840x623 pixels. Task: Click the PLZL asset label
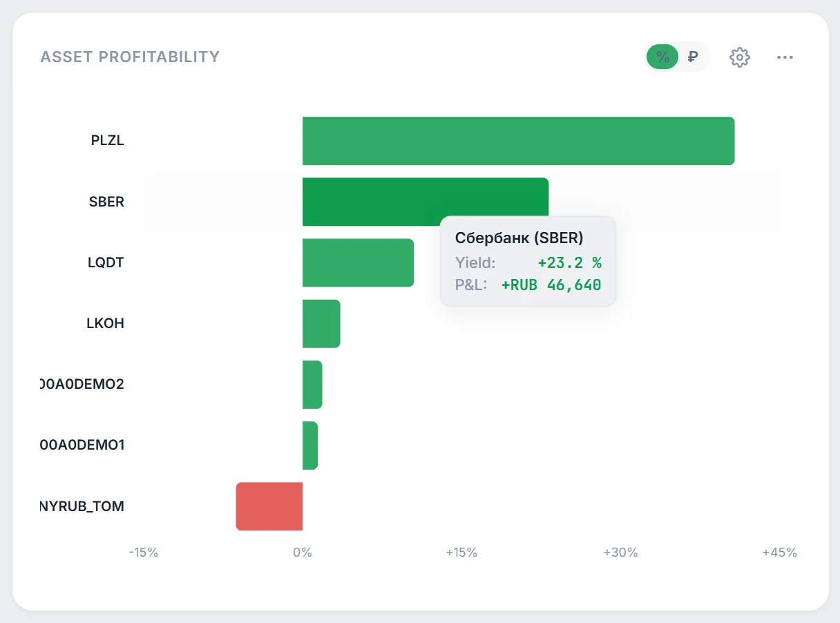[107, 140]
